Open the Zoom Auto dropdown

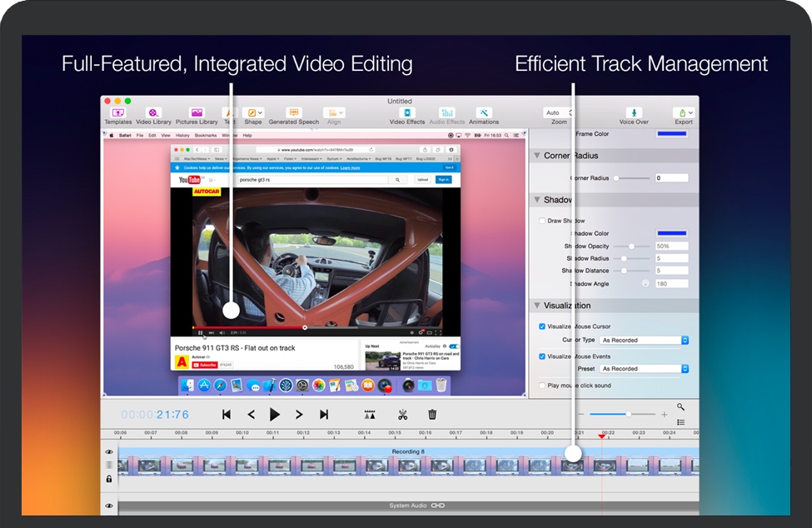click(558, 112)
